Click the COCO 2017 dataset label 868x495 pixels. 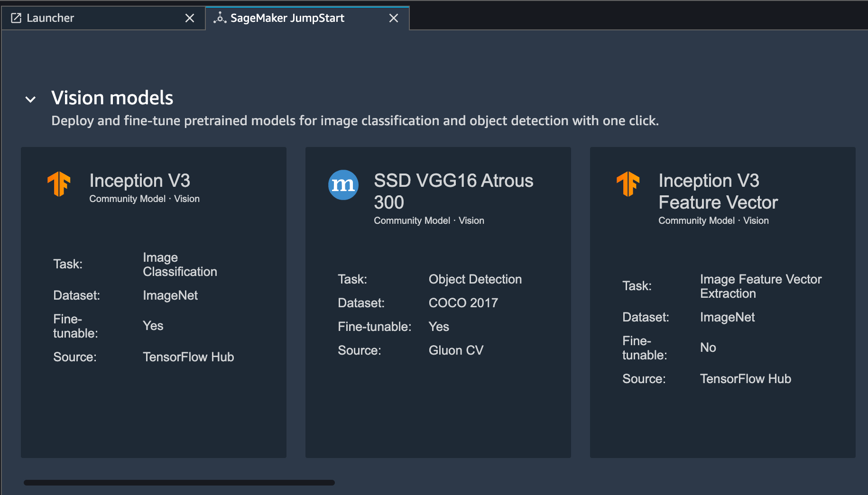click(x=463, y=302)
